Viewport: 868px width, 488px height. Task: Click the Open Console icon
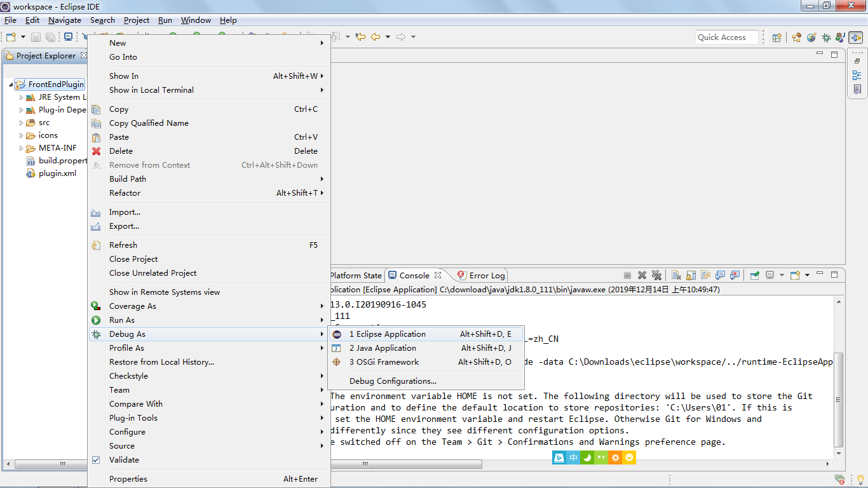pyautogui.click(x=795, y=275)
